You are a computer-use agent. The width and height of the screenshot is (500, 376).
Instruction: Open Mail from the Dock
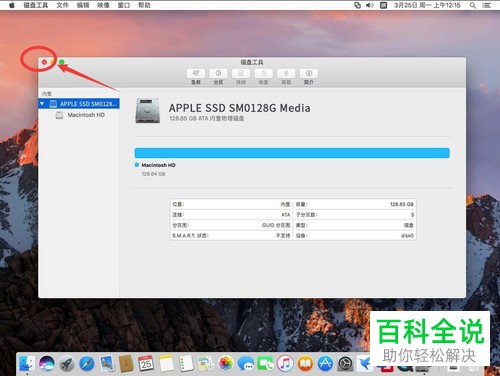(x=107, y=363)
